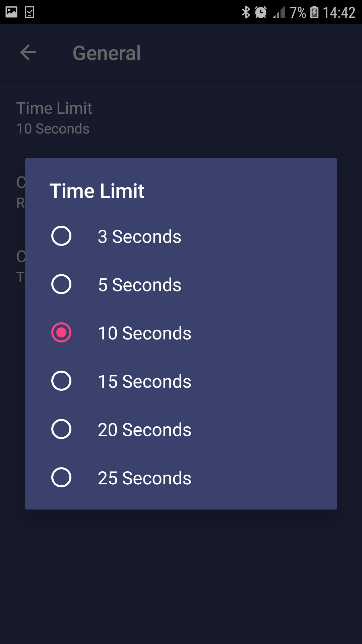362x644 pixels.
Task: Tap the alarm clock status icon
Action: click(x=261, y=12)
